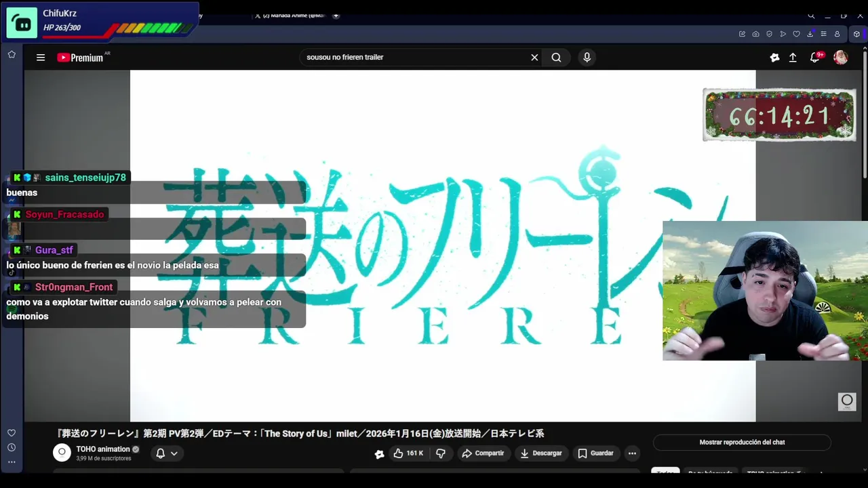Click chat username Str0ngman_Front
The width and height of the screenshot is (868, 488).
click(x=73, y=287)
